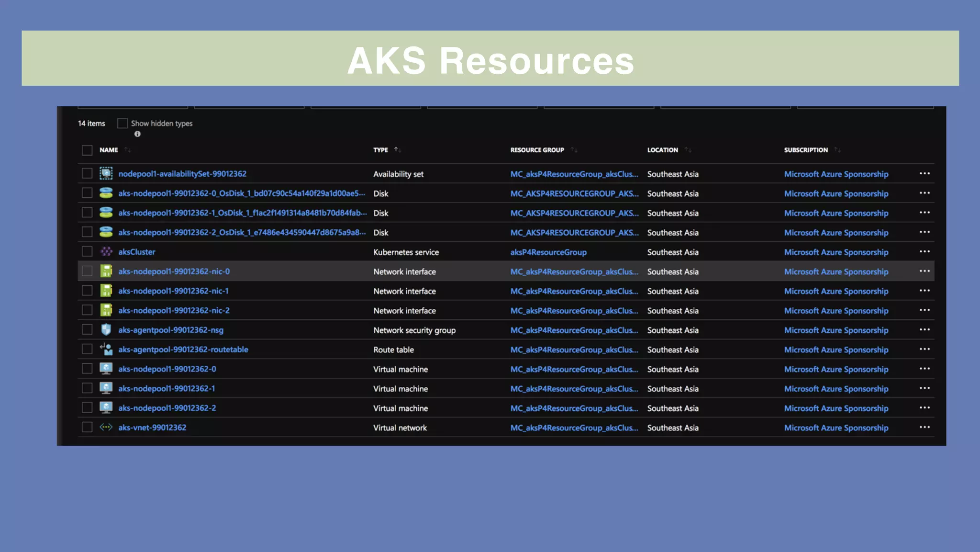Viewport: 980px width, 552px height.
Task: Click the 'Virtual network' type cell
Action: pos(400,428)
